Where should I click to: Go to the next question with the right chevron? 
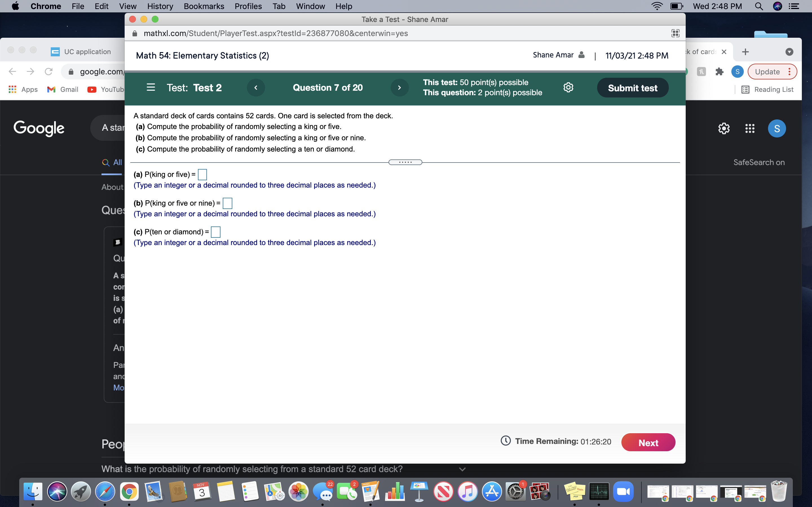(x=399, y=88)
